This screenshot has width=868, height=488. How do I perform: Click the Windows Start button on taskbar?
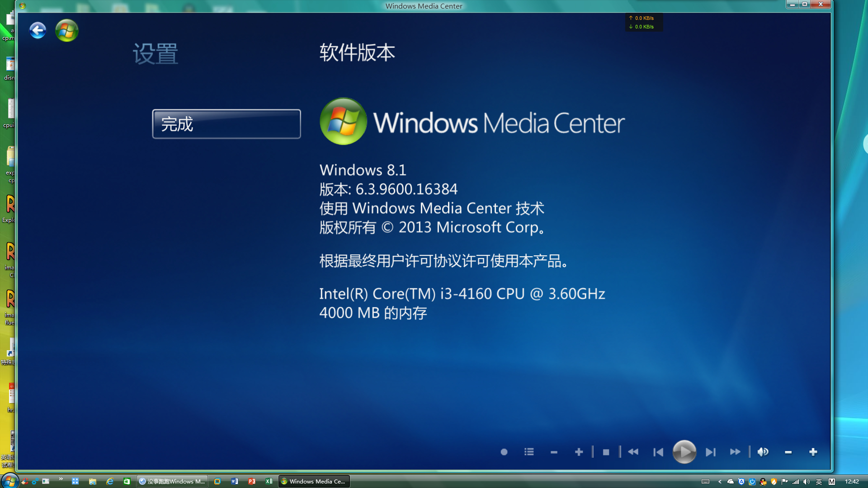(x=9, y=481)
